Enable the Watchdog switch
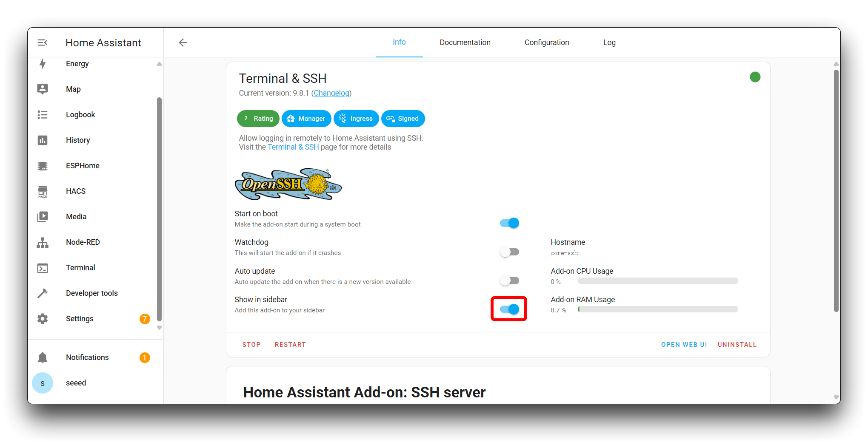This screenshot has height=445, width=868. click(x=509, y=252)
